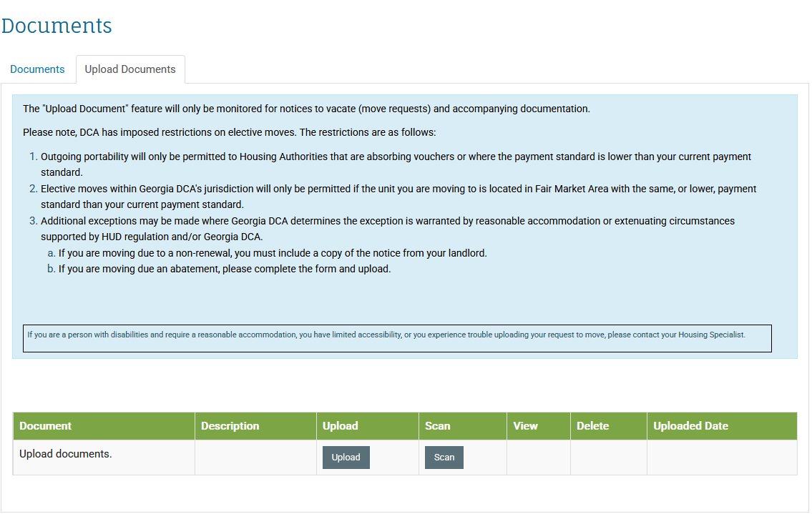Click the abatement form sub-item
Screen dimensions: 812x514
pos(225,270)
